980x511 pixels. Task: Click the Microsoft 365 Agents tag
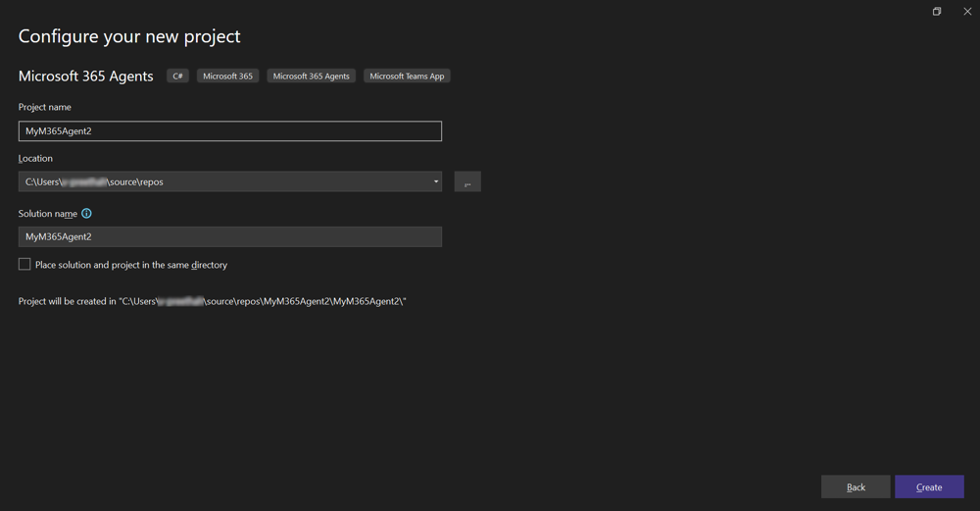(x=312, y=76)
